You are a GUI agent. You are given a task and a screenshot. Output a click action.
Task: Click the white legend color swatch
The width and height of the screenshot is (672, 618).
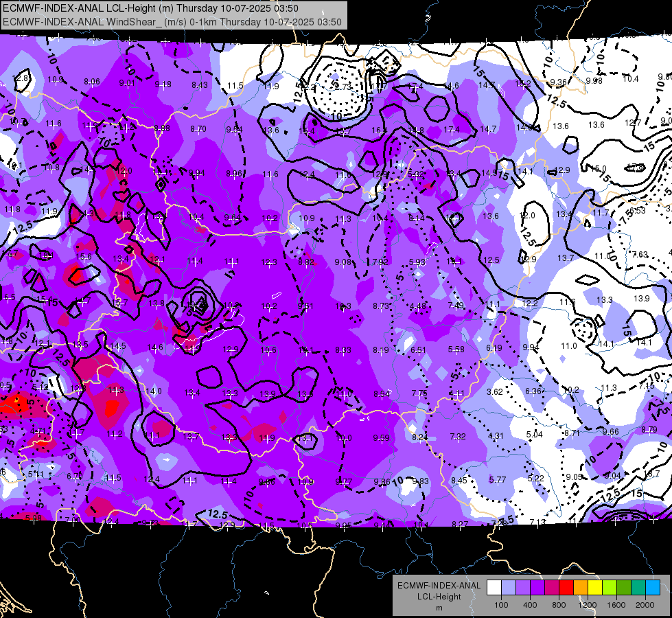coord(494,588)
